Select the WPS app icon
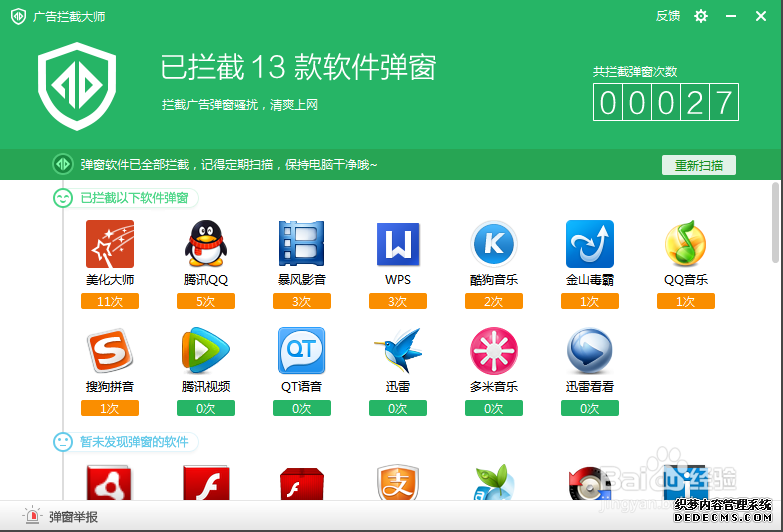 coord(398,244)
